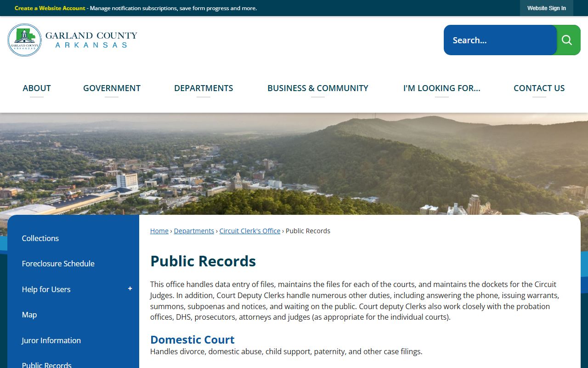Focus the Search input field

click(500, 40)
